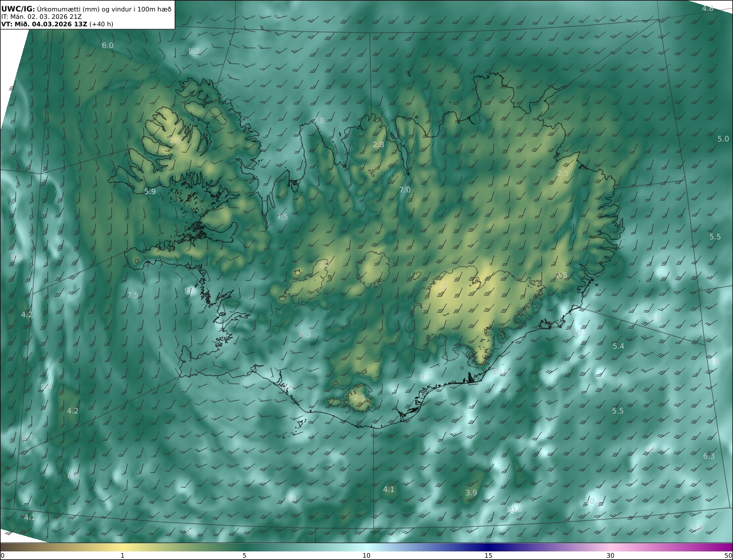Click the 6.3 value label
This screenshot has height=560, width=733.
709,456
